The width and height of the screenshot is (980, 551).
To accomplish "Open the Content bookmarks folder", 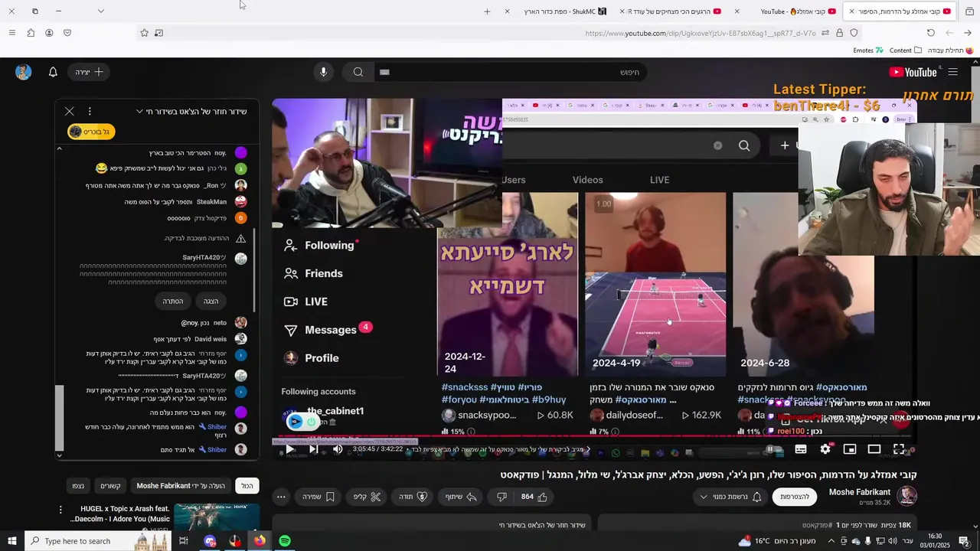I will point(906,51).
